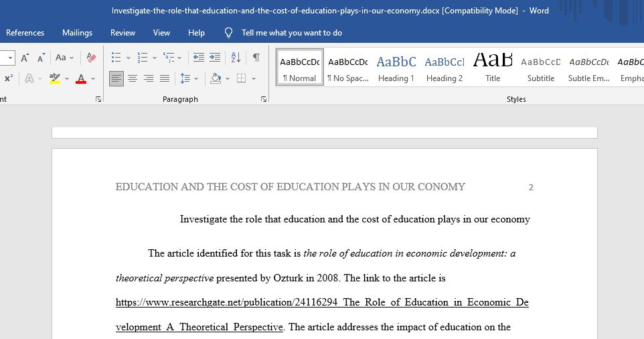Insert numbered list

point(143,58)
